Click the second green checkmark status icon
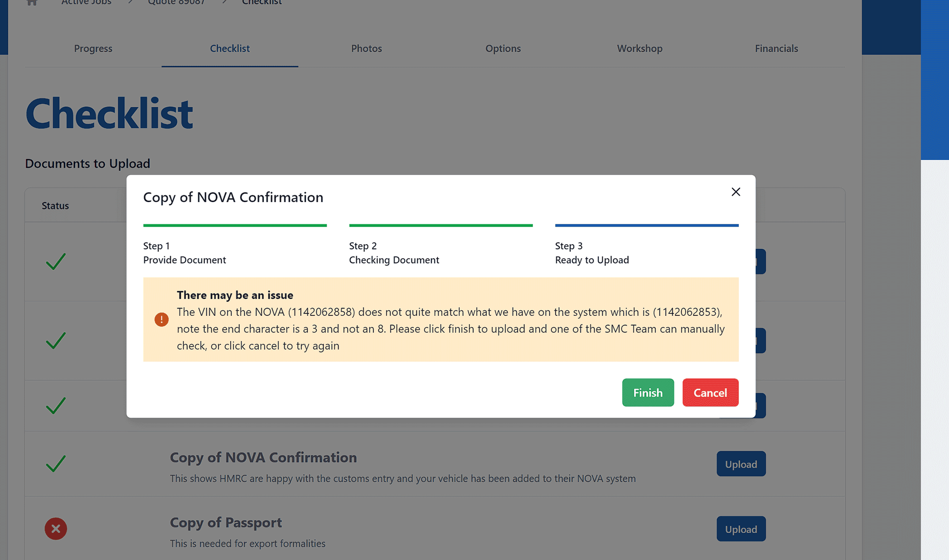The width and height of the screenshot is (949, 560). click(56, 340)
